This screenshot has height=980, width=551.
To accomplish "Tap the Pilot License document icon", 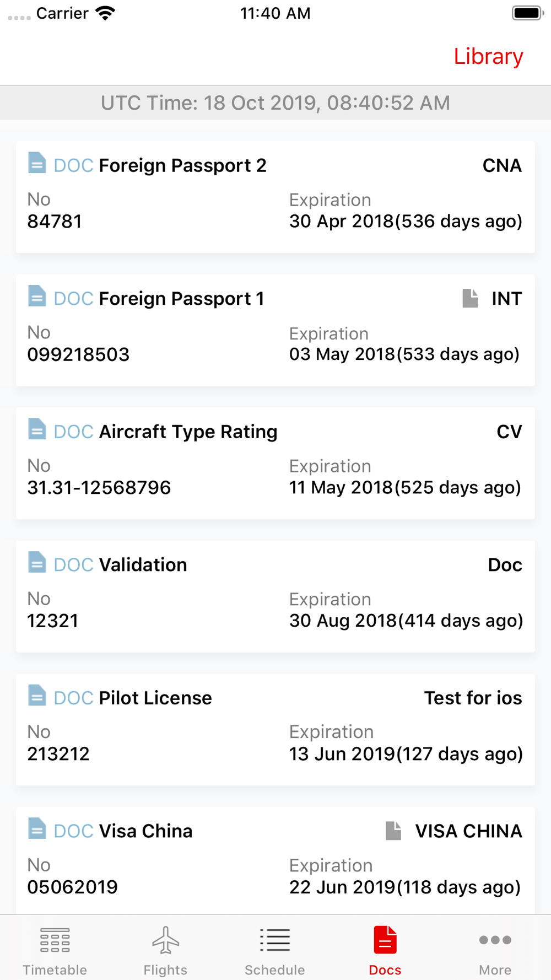I will (37, 696).
